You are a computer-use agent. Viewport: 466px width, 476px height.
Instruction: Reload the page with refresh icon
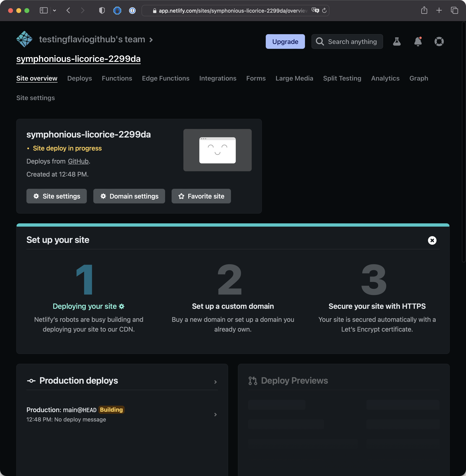pos(324,11)
